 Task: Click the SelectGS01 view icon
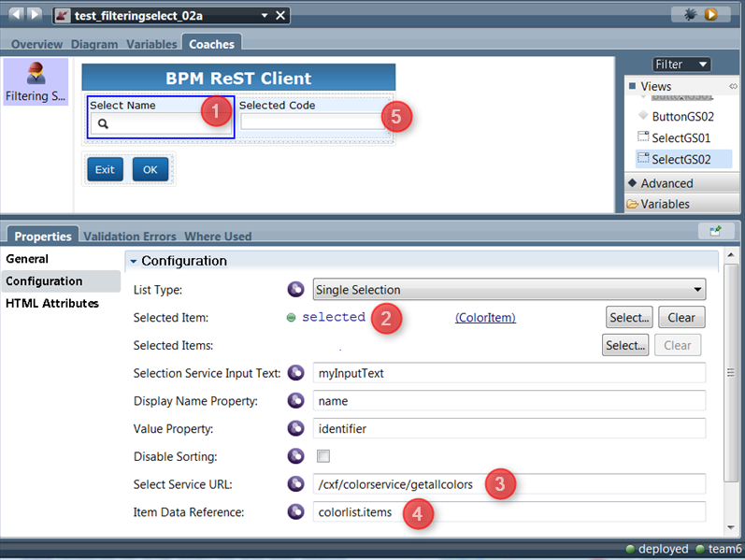point(643,136)
